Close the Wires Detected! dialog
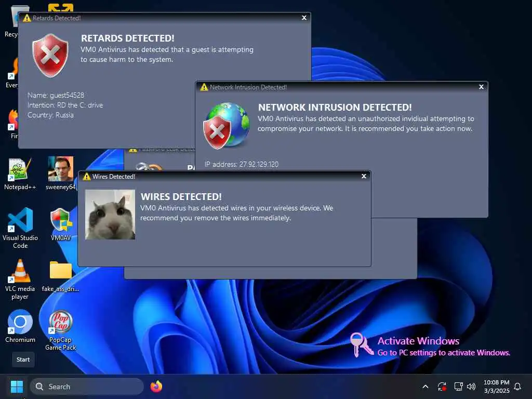 tap(364, 176)
